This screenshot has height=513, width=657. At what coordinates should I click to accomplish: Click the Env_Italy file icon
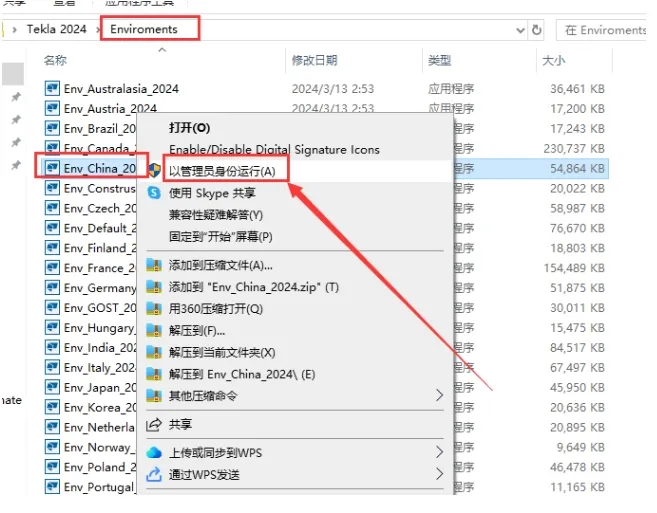click(x=52, y=367)
